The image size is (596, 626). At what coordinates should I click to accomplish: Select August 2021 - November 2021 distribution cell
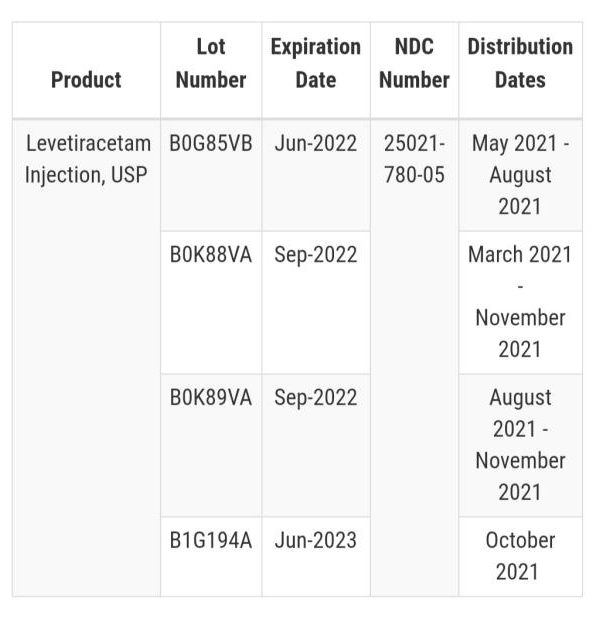tap(520, 445)
